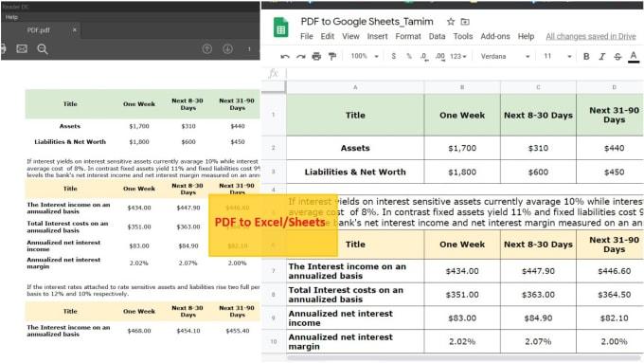Viewport: 644px width, 363px height.
Task: Format as percent with the % icon
Action: click(409, 56)
